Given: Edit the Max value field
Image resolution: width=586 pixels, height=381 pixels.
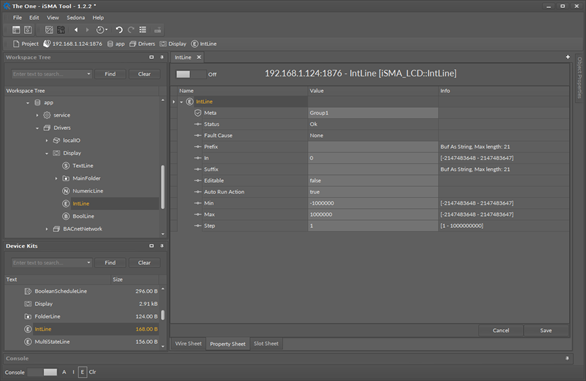Looking at the screenshot, I should [373, 214].
